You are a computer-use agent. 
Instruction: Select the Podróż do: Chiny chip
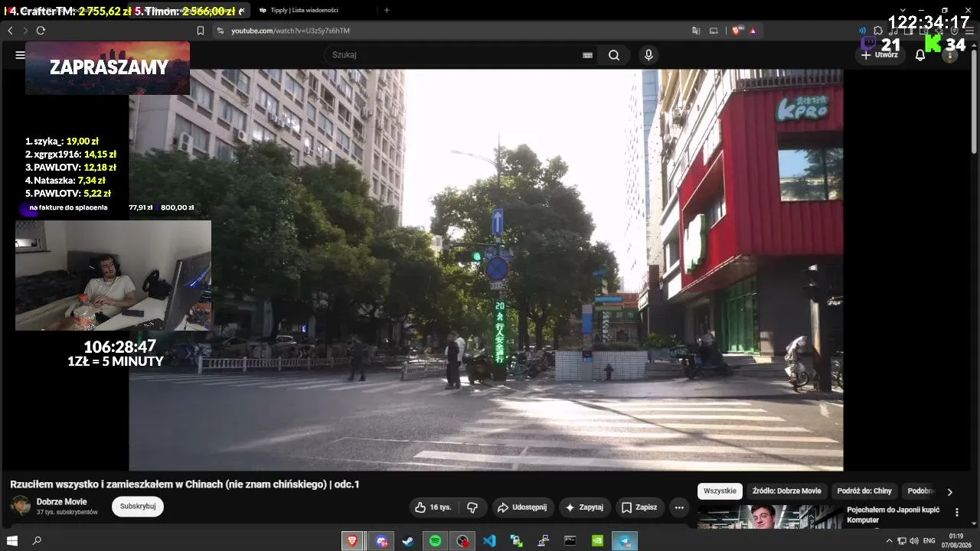click(864, 491)
